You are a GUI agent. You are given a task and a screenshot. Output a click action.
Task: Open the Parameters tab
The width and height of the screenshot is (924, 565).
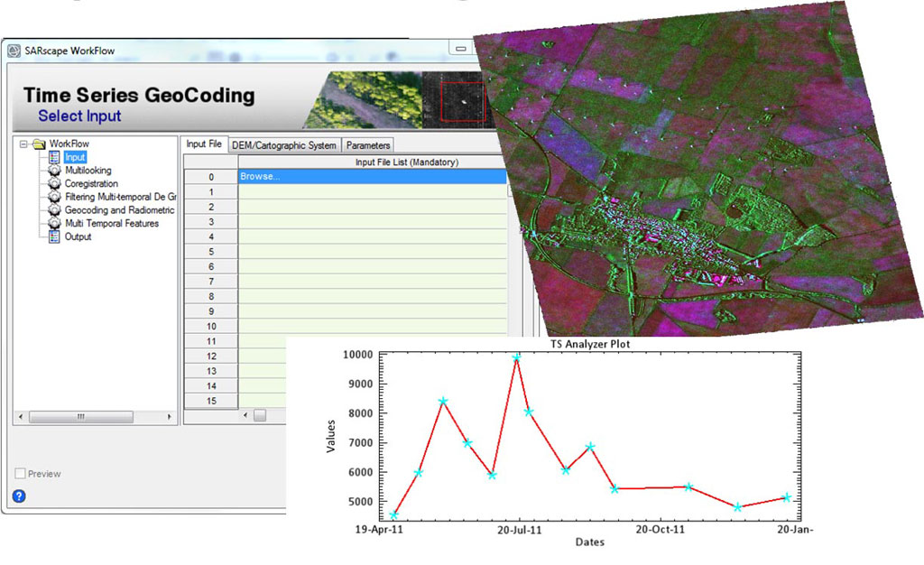click(367, 144)
